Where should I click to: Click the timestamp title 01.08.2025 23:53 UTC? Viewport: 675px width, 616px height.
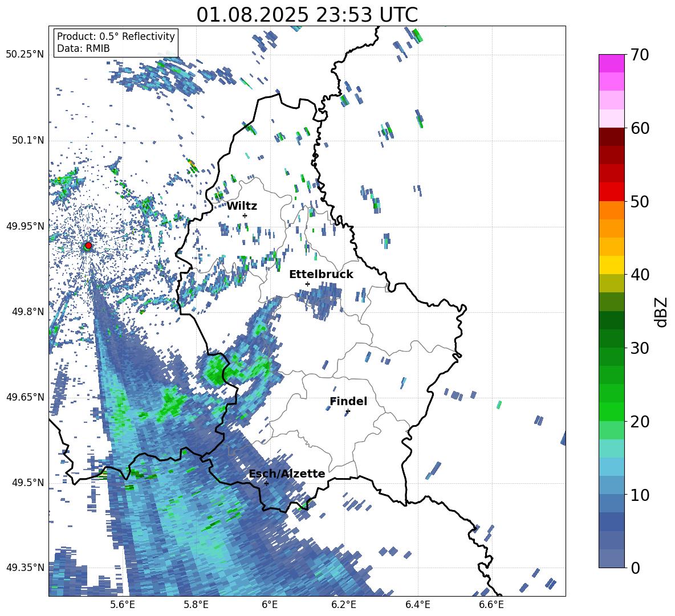[x=307, y=15]
